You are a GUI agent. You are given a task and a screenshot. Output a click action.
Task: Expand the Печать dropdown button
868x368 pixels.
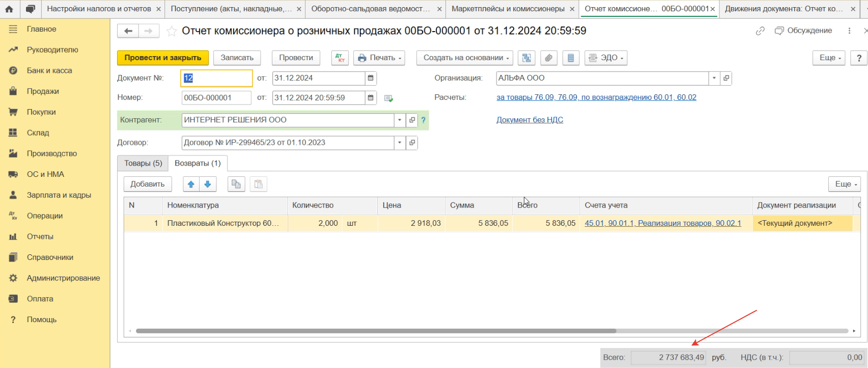click(x=379, y=58)
